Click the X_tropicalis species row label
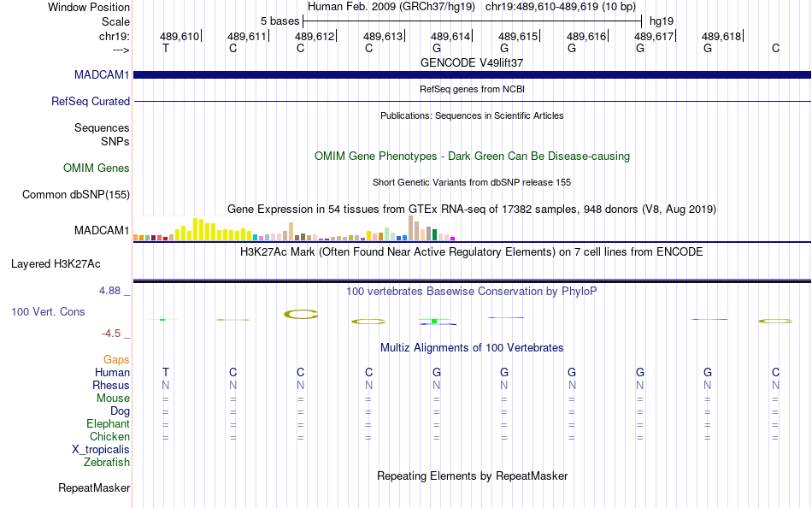Image resolution: width=812 pixels, height=508 pixels. coord(101,450)
